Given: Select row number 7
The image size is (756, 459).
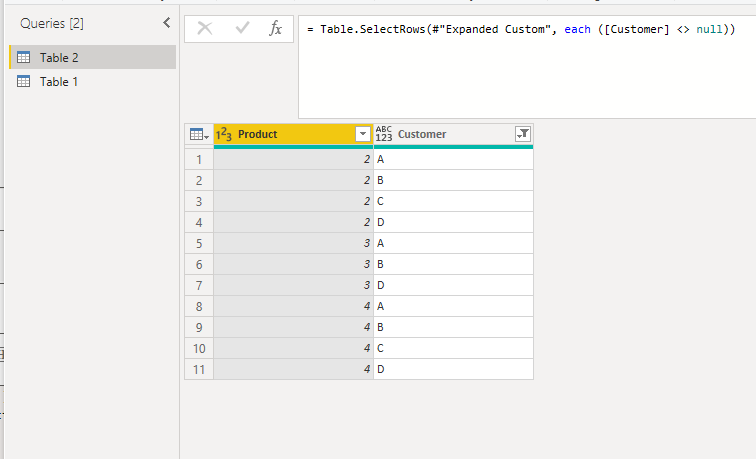Looking at the screenshot, I should (x=199, y=285).
